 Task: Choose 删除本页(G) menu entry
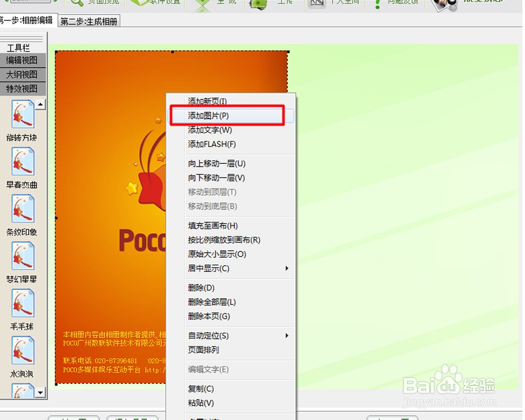[231, 316]
